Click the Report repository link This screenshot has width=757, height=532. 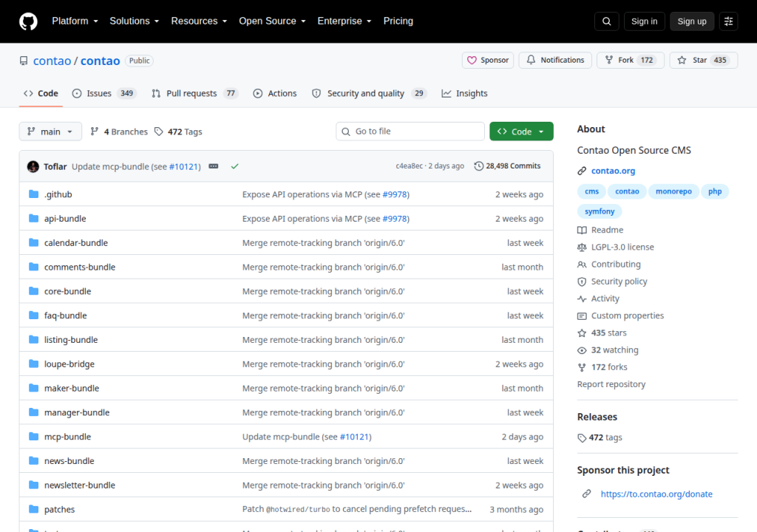coord(611,384)
